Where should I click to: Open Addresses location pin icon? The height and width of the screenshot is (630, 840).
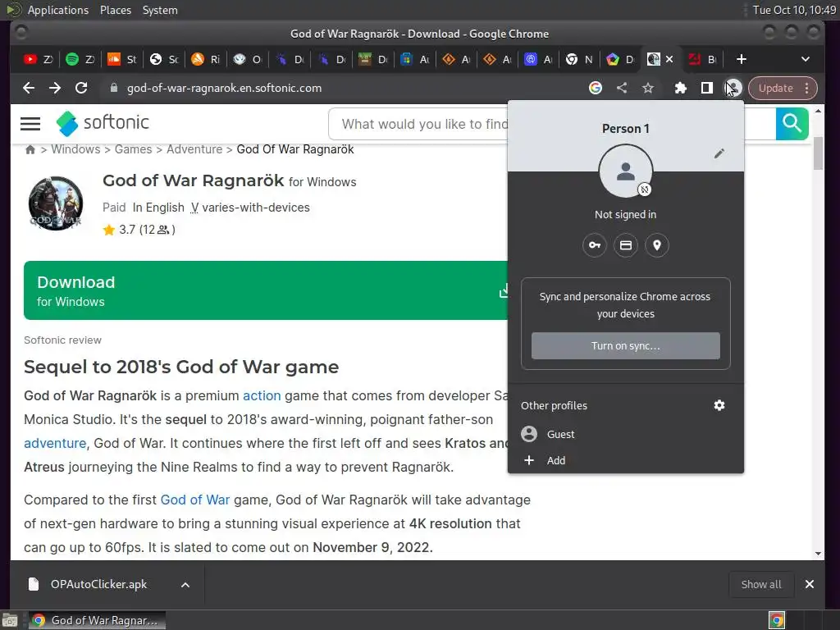(657, 245)
